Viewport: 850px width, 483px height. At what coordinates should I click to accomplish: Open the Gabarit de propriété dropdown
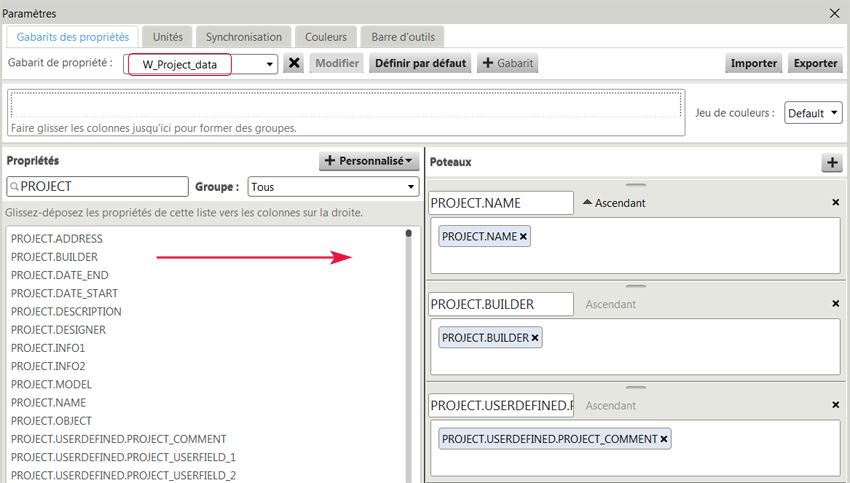pyautogui.click(x=270, y=64)
